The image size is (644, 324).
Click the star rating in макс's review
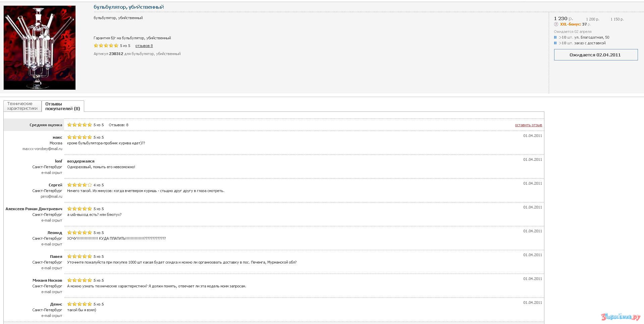(79, 137)
